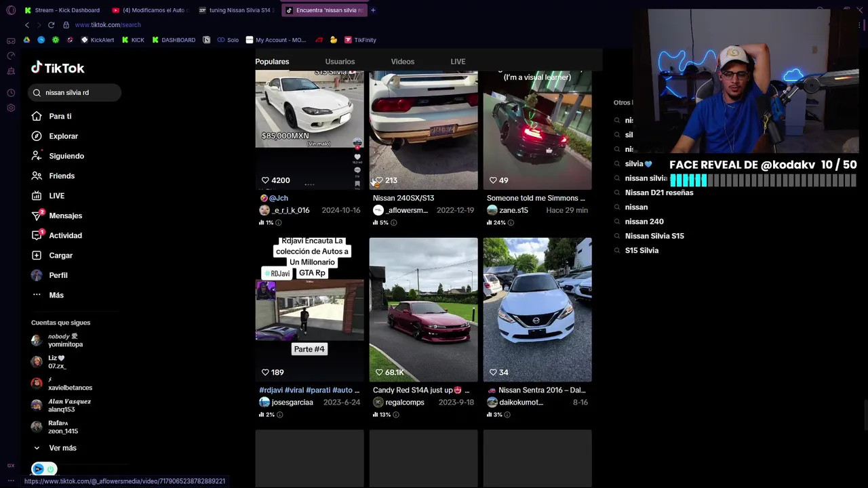Open the rubber duck bookmark icon

coord(334,40)
